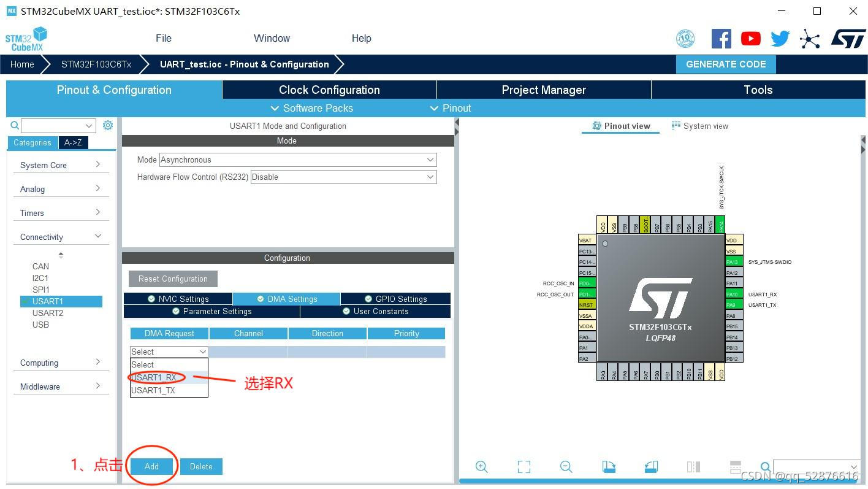The image size is (868, 489).
Task: Switch to Clock Configuration tab
Action: [x=329, y=90]
